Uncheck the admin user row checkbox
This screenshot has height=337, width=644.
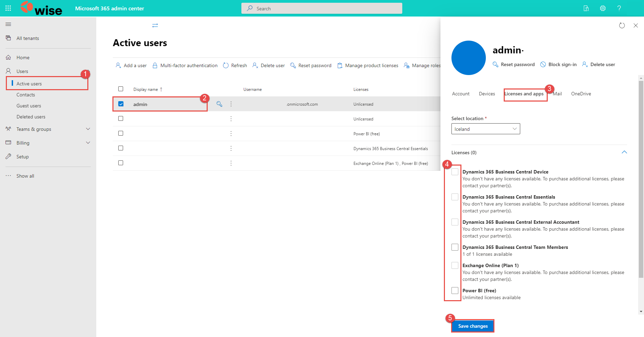(x=121, y=104)
